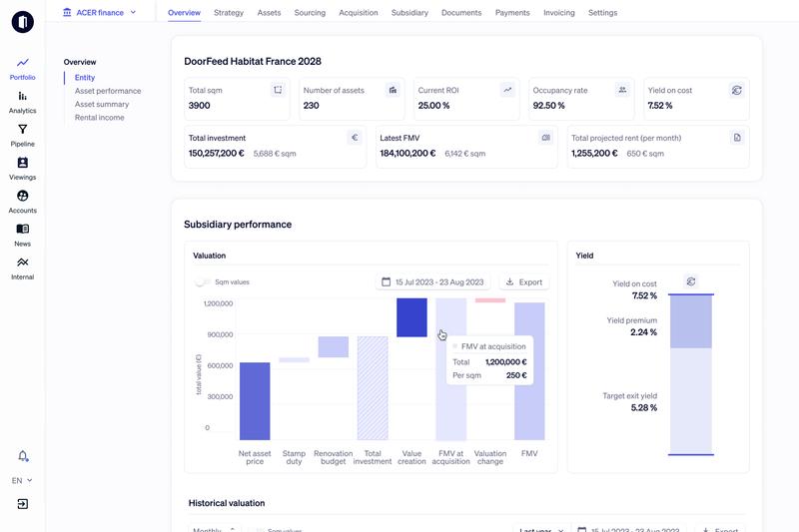Image resolution: width=799 pixels, height=532 pixels.
Task: Click the Yield panel currency-cycle icon
Action: coord(691,281)
